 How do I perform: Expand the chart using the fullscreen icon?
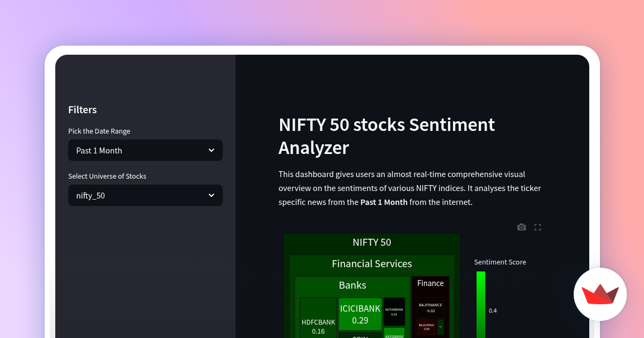tap(538, 227)
